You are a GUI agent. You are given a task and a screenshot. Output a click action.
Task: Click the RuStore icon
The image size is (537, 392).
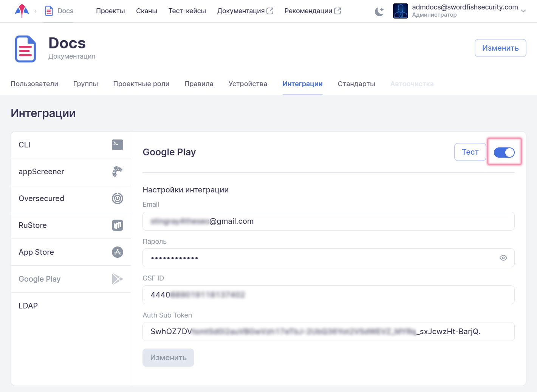pos(118,225)
